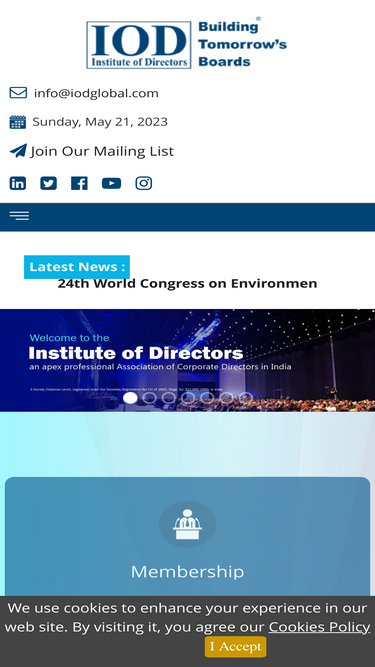This screenshot has height=667, width=375.
Task: Select the second carousel slide dot
Action: (149, 398)
